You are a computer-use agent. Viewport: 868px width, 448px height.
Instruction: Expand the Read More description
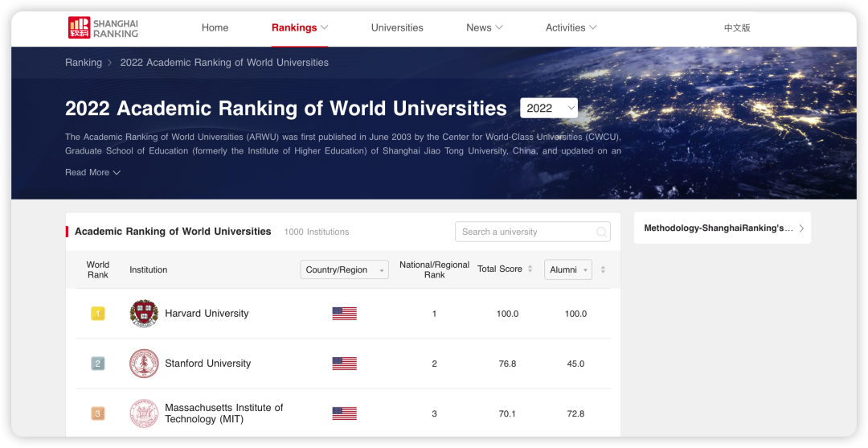pyautogui.click(x=92, y=173)
